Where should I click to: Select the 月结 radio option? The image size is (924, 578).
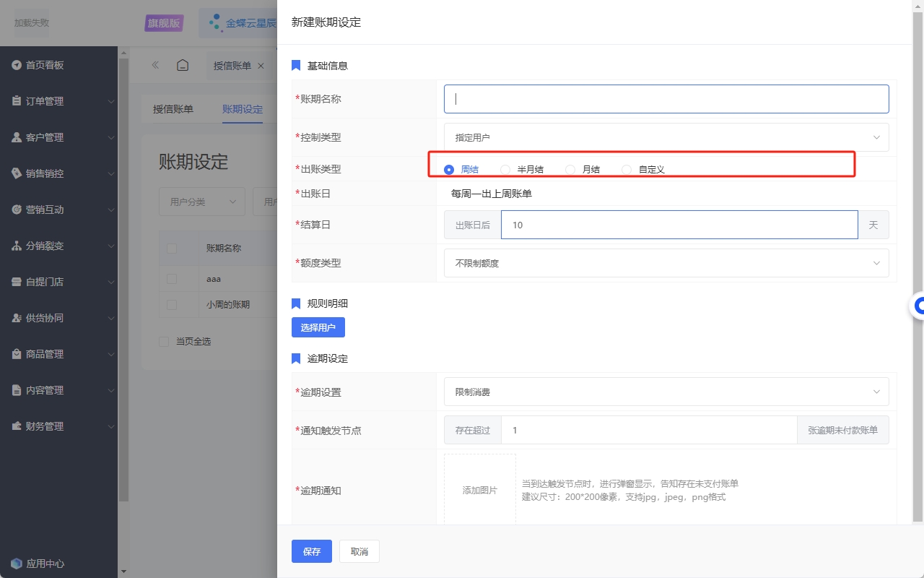point(570,170)
